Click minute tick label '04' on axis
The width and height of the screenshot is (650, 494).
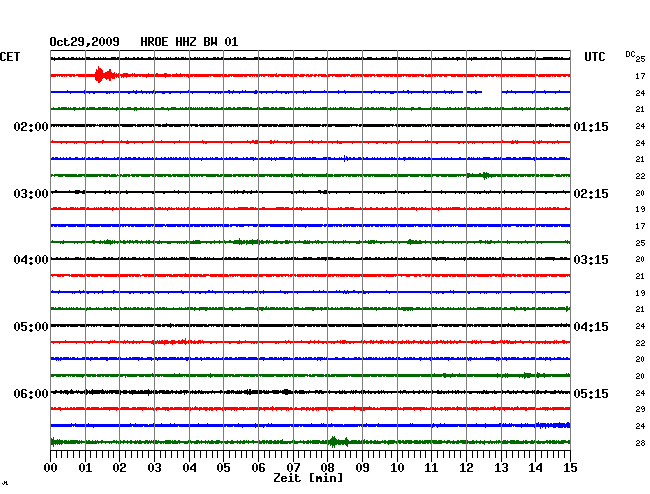tap(189, 468)
